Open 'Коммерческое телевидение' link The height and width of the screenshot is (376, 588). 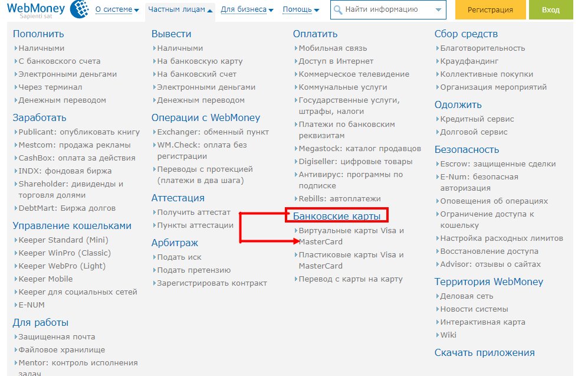(354, 74)
